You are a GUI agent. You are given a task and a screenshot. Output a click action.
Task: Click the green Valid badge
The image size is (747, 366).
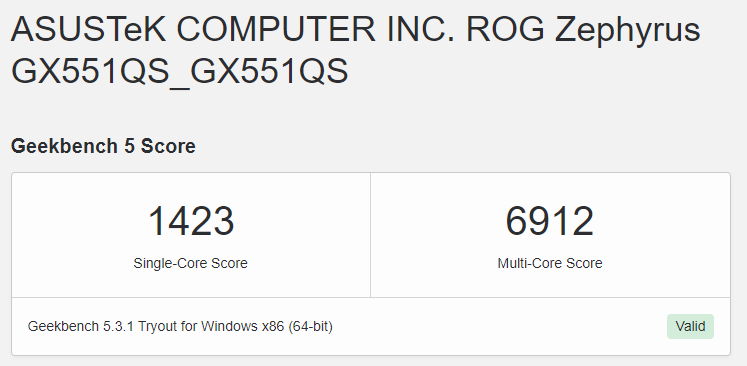690,326
